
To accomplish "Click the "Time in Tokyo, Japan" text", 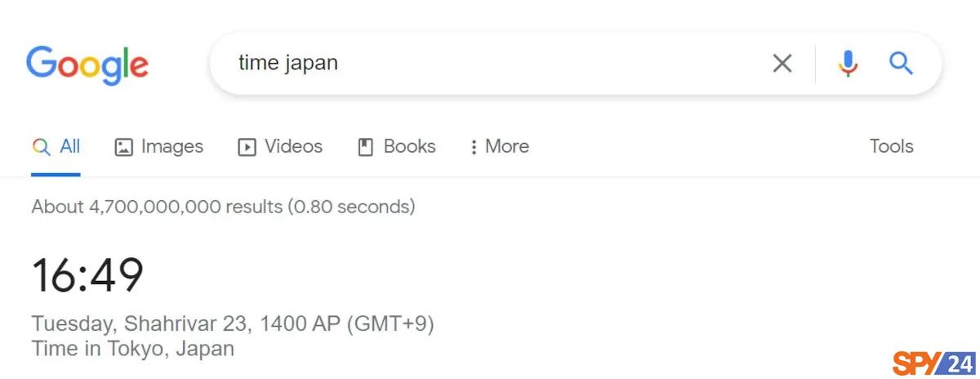I will 133,349.
